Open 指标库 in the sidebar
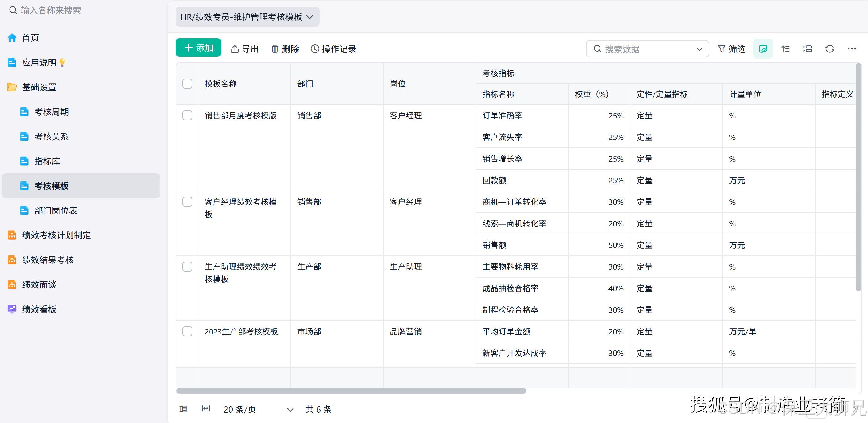Image resolution: width=868 pixels, height=423 pixels. click(81, 161)
